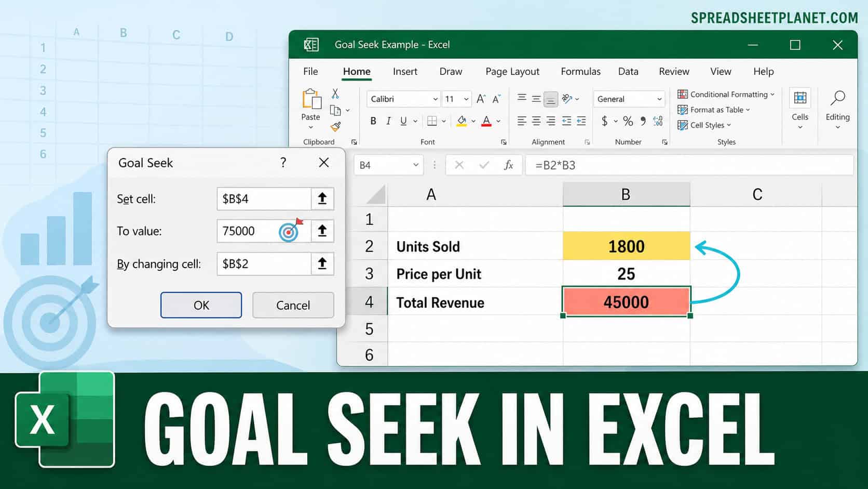Click the Decrease Indent icon
Image resolution: width=868 pixels, height=489 pixels.
[x=566, y=121]
